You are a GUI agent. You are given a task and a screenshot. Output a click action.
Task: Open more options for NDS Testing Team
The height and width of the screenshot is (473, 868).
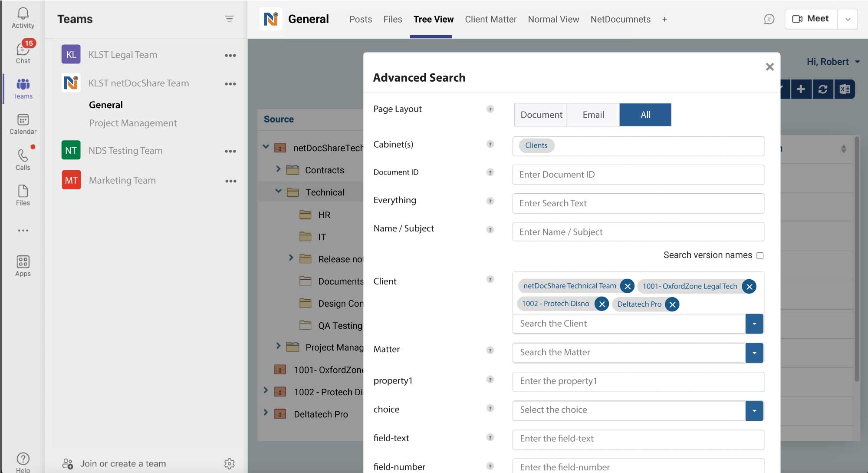[230, 151]
